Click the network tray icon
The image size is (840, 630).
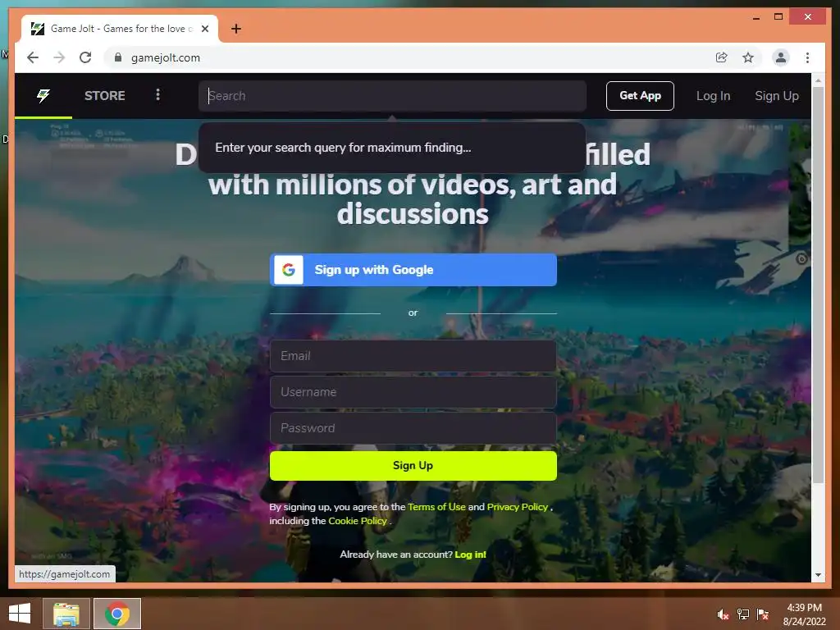click(743, 614)
